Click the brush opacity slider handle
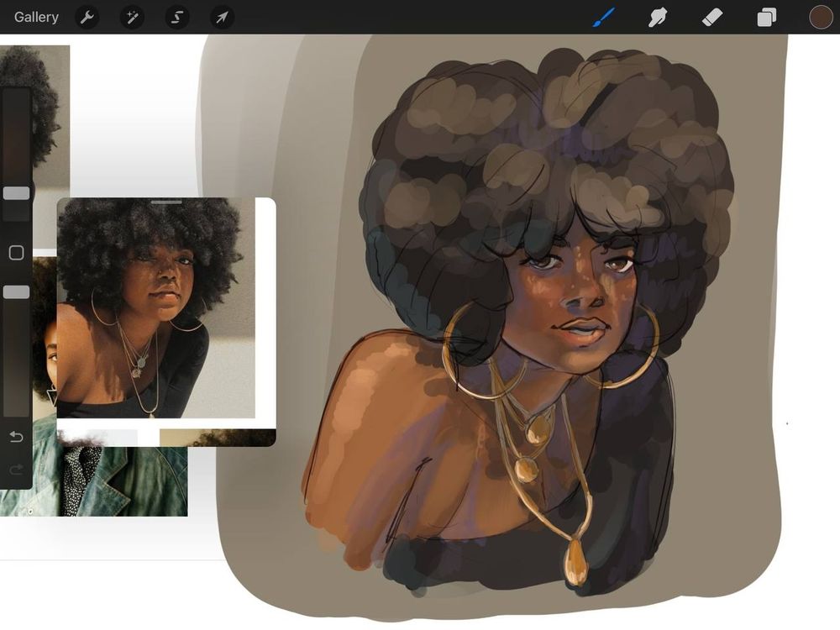 17,292
